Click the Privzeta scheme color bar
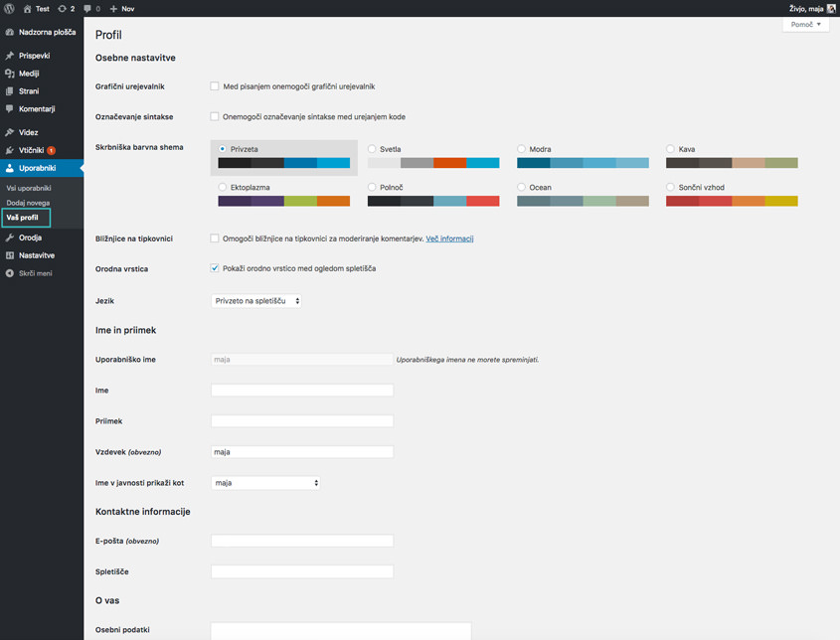This screenshot has width=840, height=640. 284,163
